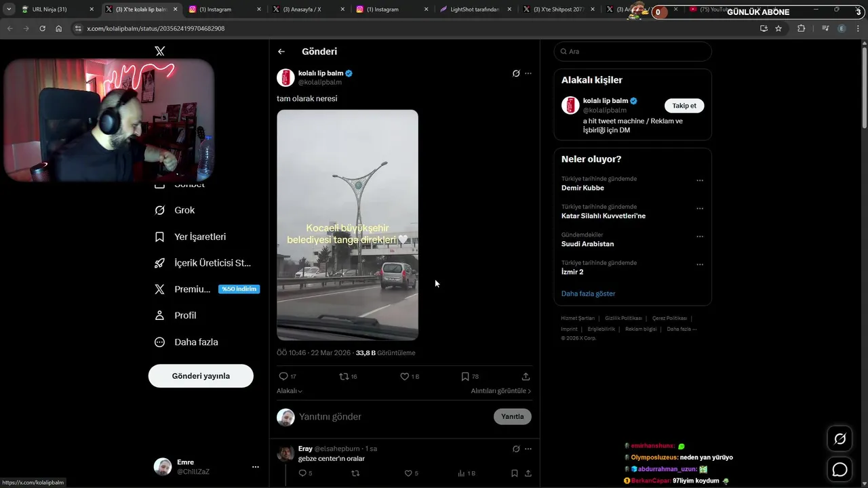
Task: Click the browser home button
Action: 58,28
